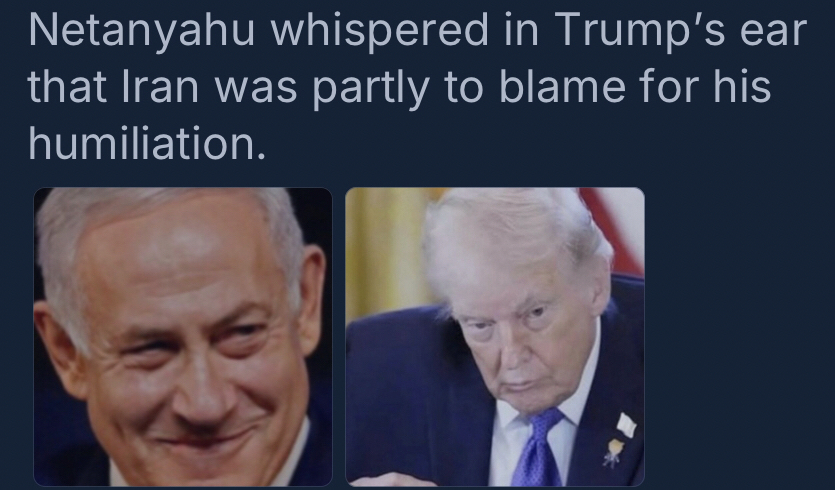Click the word "partly" in second line
Screen dimensions: 835x490
370,89
